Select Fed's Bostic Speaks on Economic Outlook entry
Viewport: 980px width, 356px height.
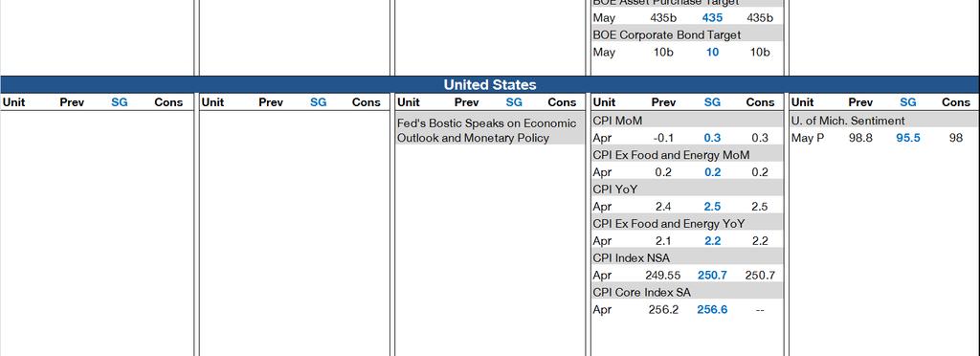(x=487, y=130)
